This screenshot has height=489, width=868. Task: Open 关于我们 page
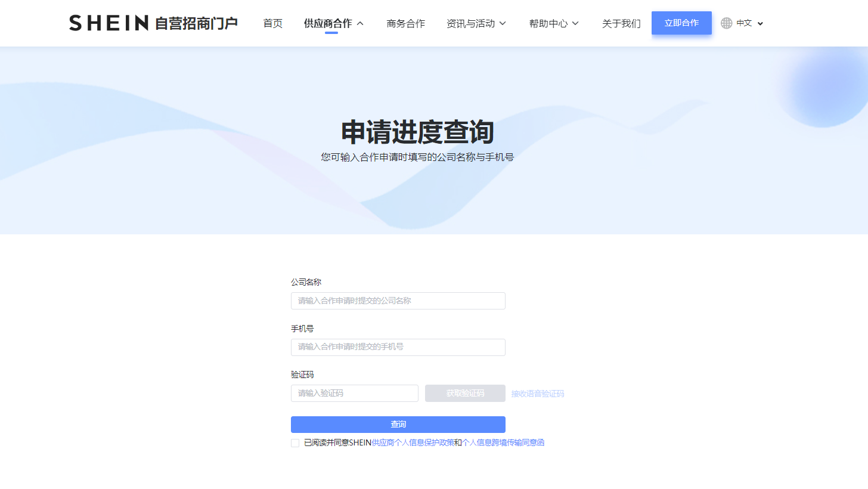click(621, 23)
